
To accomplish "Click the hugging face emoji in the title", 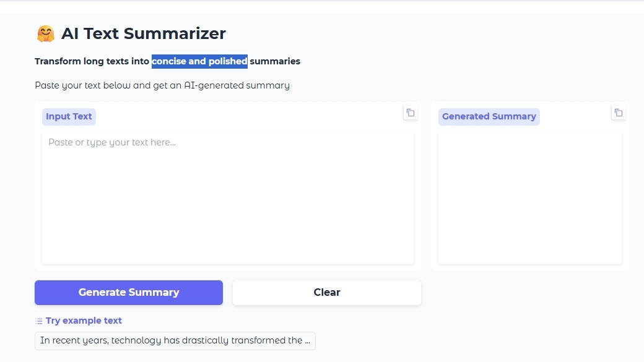I will tap(46, 32).
